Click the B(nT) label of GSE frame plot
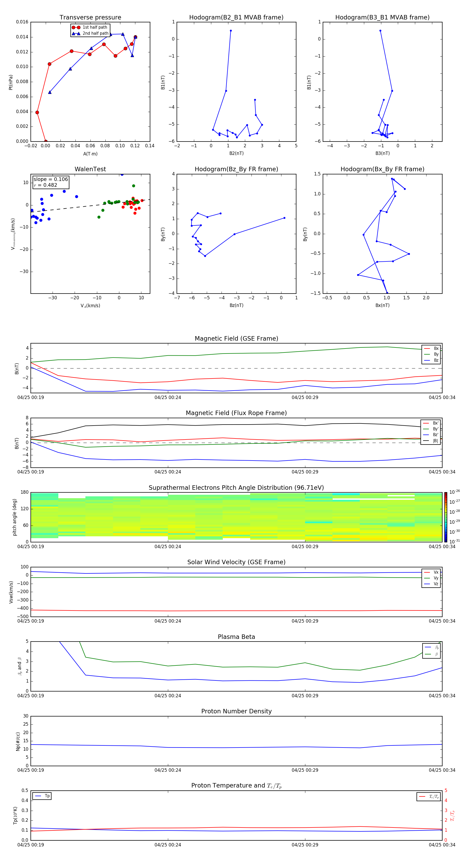The height and width of the screenshot is (868, 473). click(17, 368)
